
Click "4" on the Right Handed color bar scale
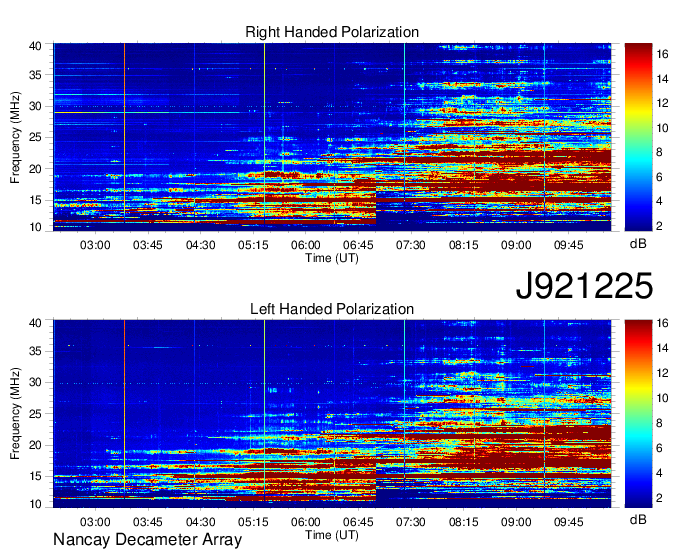(659, 201)
